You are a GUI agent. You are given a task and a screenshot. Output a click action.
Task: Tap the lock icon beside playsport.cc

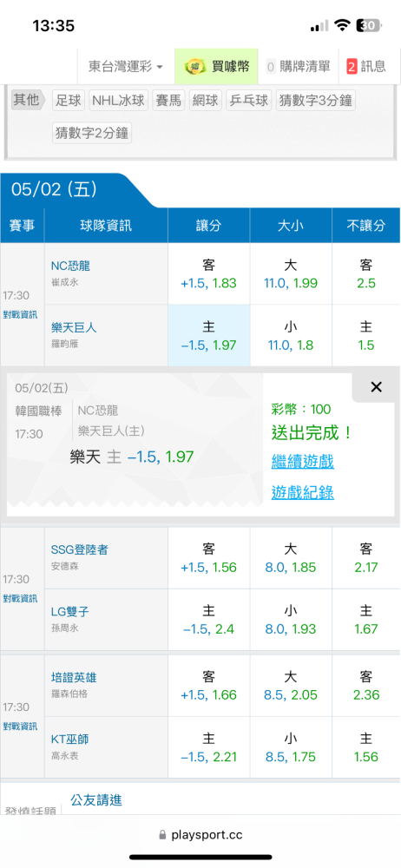(x=162, y=835)
